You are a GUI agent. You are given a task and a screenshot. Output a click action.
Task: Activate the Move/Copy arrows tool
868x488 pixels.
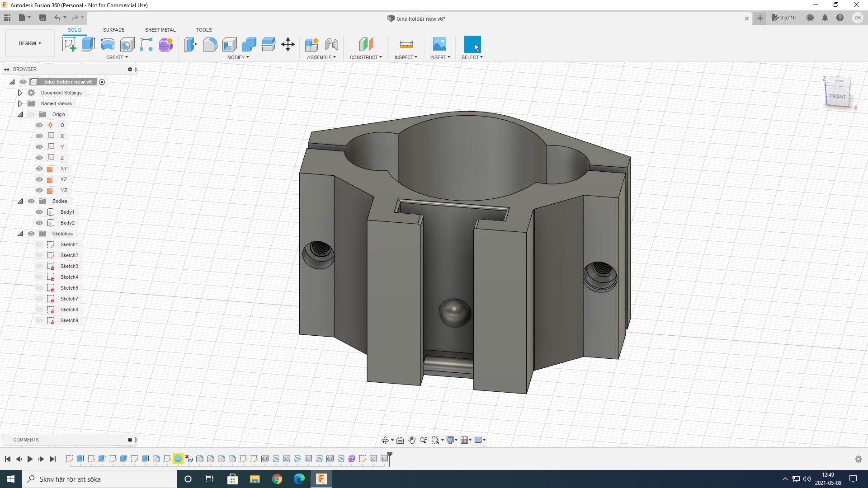pyautogui.click(x=288, y=44)
